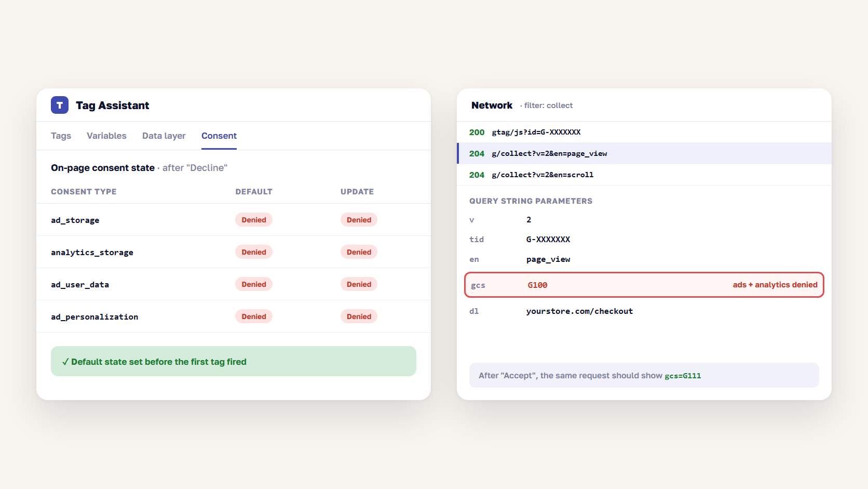
Task: Click the analytics_storage consent type label
Action: 92,252
